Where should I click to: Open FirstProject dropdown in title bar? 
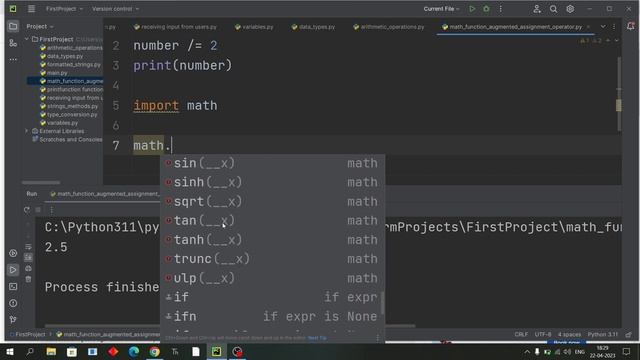[x=64, y=9]
